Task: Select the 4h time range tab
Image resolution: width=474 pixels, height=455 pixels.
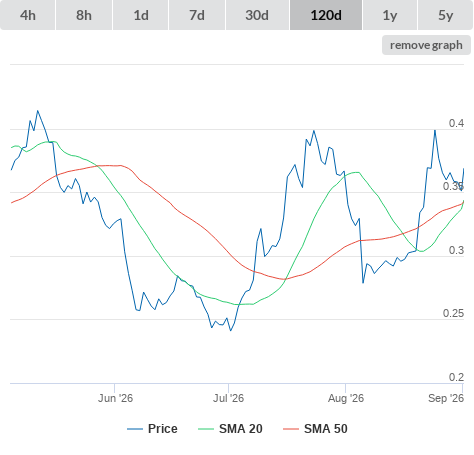Action: (x=28, y=15)
